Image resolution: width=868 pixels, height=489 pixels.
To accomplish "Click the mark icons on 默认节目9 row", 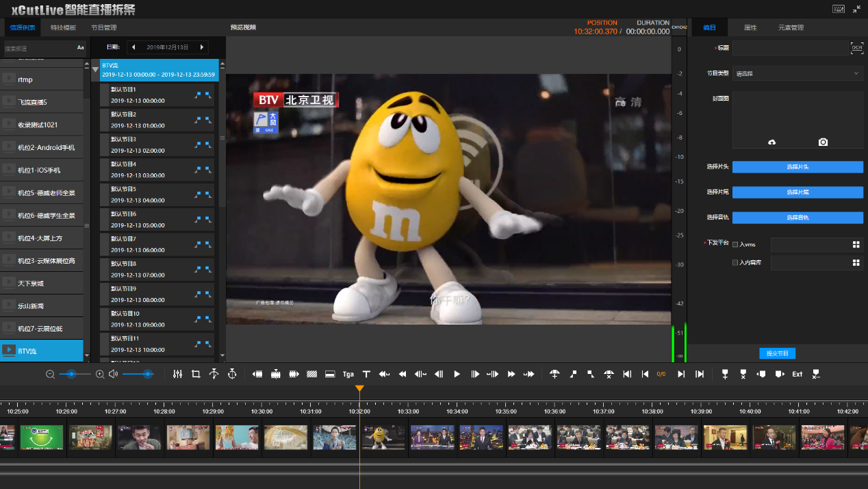I will 203,294.
